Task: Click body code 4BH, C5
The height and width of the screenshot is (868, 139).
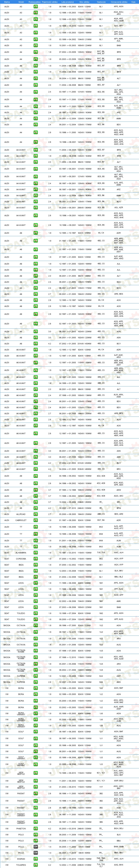Action: tap(101, 514)
